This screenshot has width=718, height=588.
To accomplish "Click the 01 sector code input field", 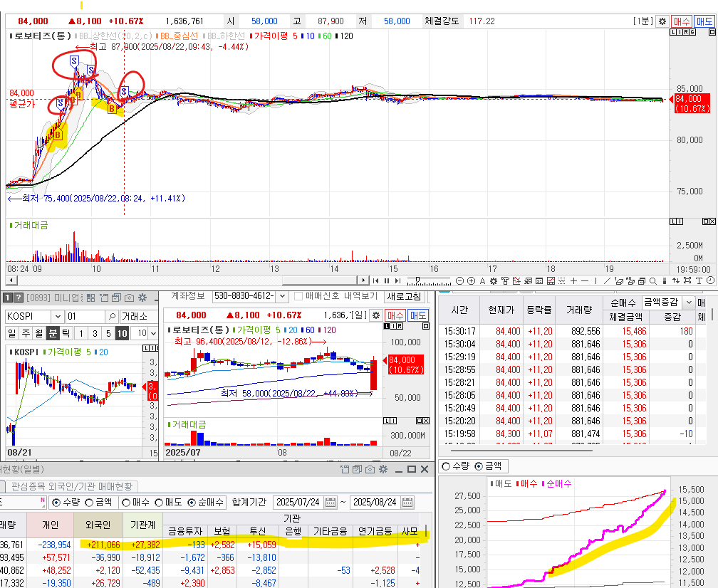I will [x=85, y=316].
